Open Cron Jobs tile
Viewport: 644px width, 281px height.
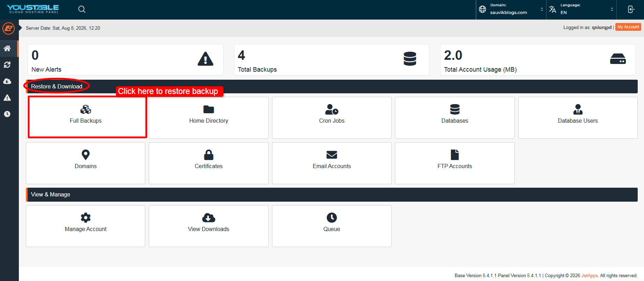coord(332,118)
